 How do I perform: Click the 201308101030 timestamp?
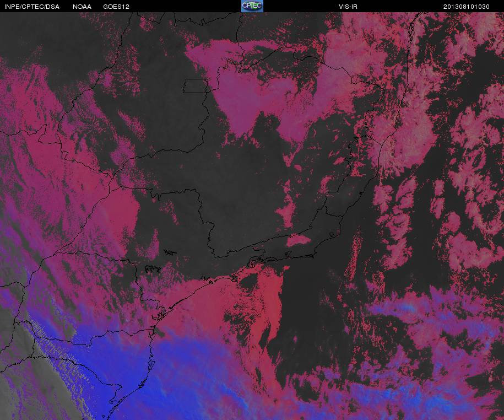467,7
